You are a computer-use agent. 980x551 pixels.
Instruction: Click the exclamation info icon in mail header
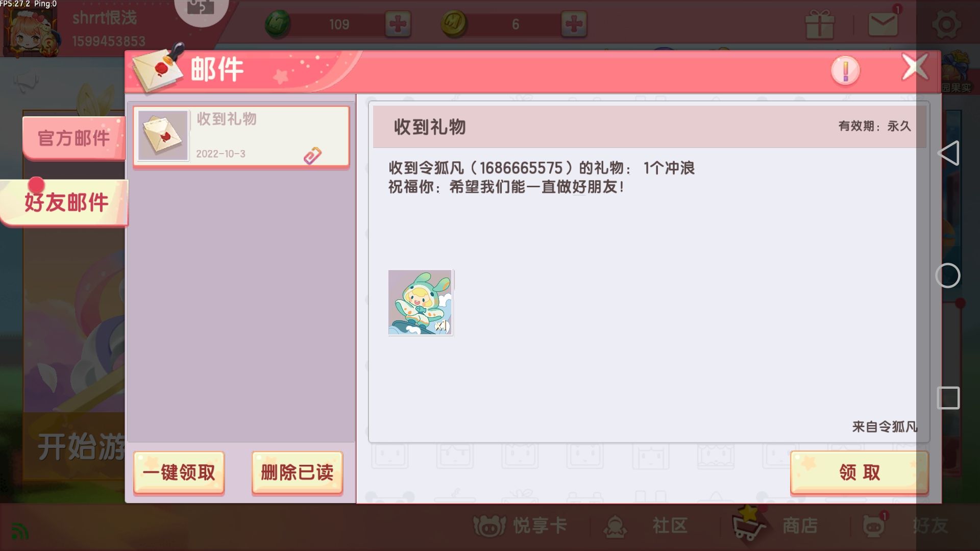tap(845, 71)
